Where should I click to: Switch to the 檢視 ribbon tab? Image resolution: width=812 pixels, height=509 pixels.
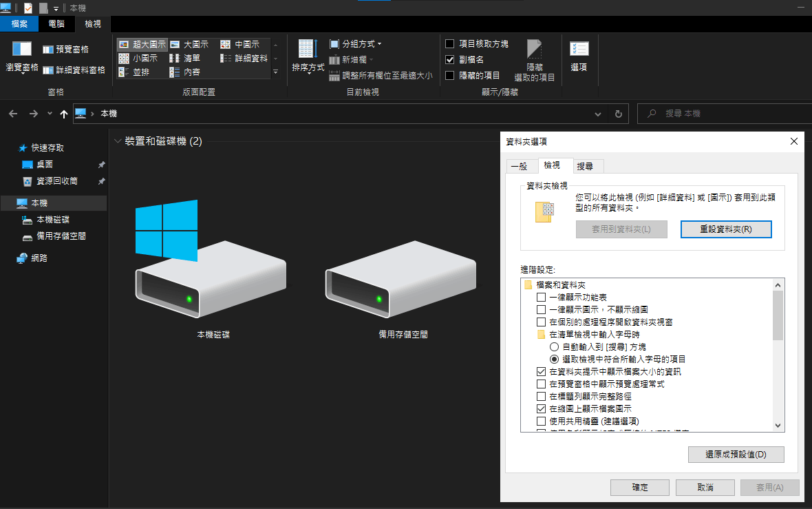[93, 24]
